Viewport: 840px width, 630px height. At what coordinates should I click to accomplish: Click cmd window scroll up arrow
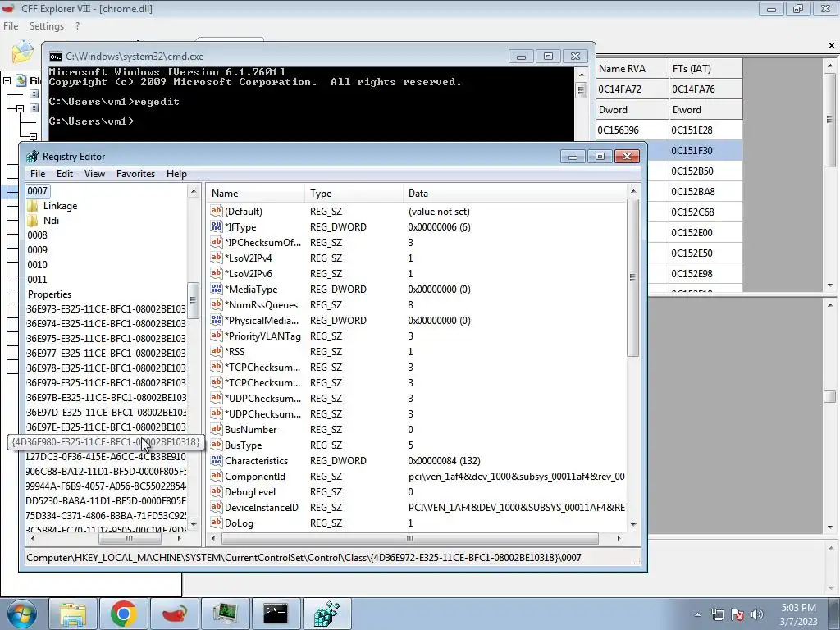(x=582, y=74)
